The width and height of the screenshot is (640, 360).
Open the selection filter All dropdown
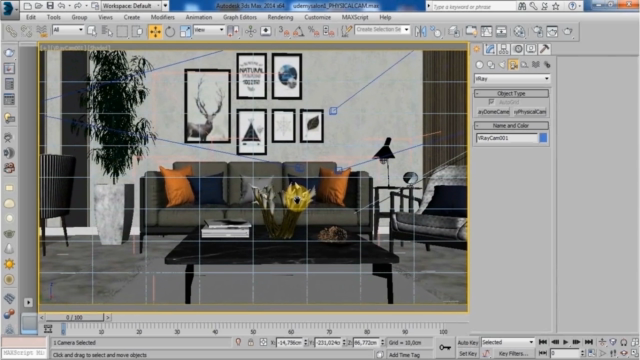pyautogui.click(x=68, y=30)
